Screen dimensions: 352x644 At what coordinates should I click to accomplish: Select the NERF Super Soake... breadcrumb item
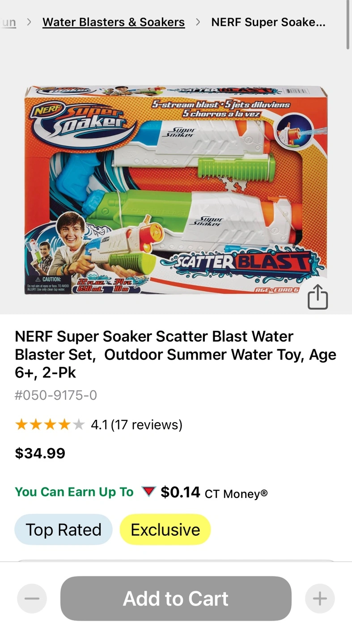[268, 22]
